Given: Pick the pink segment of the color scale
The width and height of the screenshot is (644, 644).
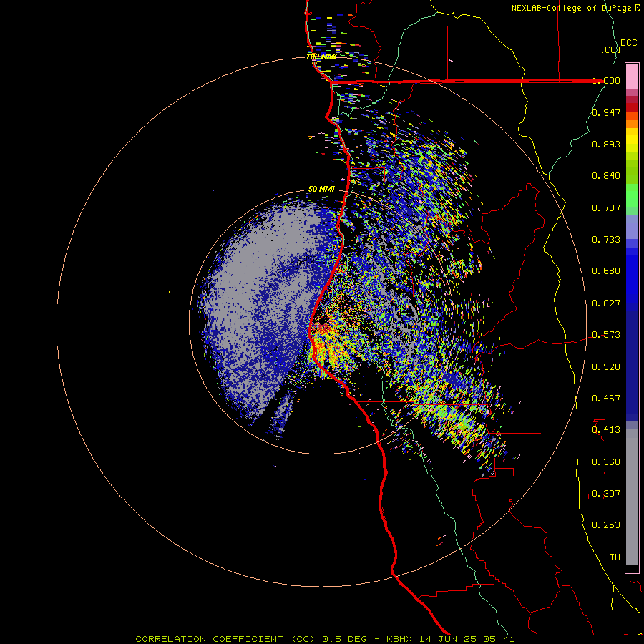Looking at the screenshot, I should (632, 76).
